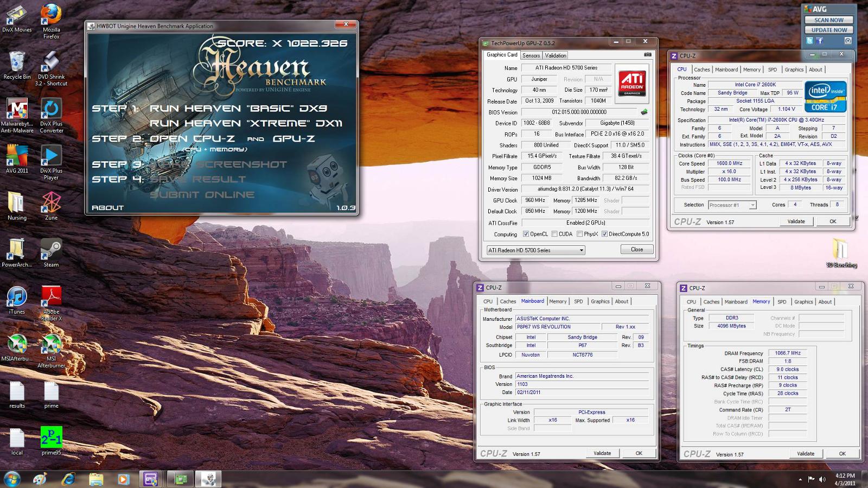The width and height of the screenshot is (868, 488).
Task: Launch the DVD Shrink 3.2 shortcut
Action: 51,68
